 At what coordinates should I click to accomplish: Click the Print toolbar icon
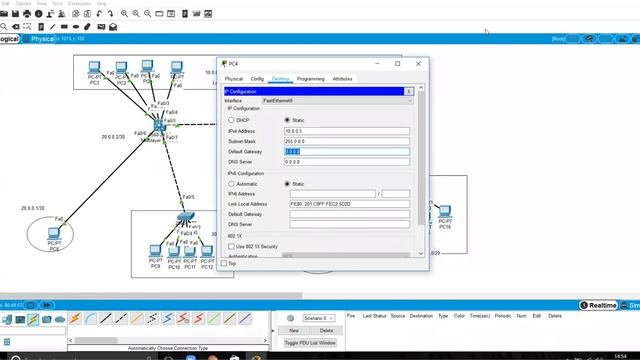click(27, 14)
